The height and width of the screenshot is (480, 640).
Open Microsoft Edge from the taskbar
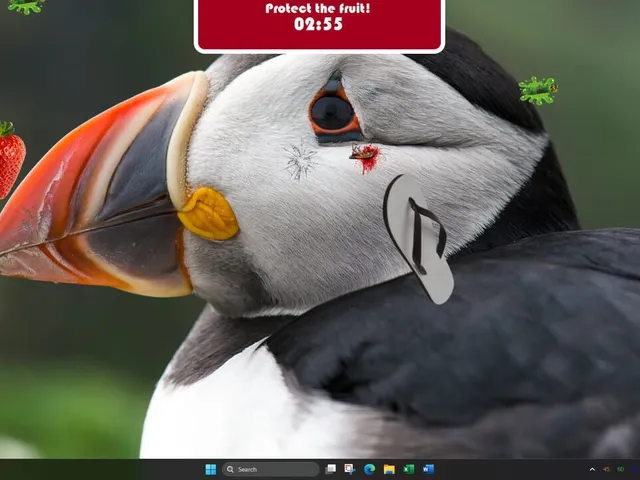[369, 469]
